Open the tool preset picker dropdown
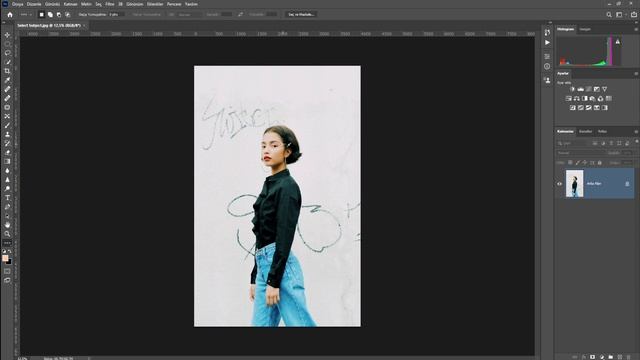The image size is (640, 360). [x=26, y=15]
